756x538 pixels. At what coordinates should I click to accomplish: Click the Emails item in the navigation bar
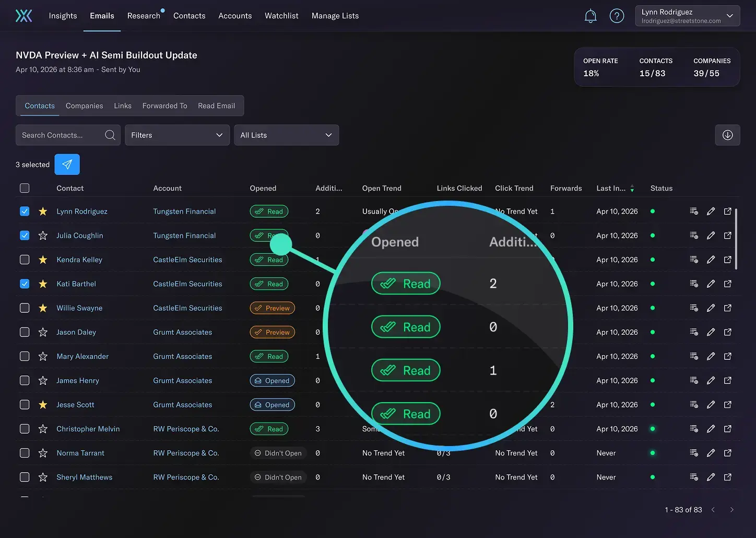[102, 16]
